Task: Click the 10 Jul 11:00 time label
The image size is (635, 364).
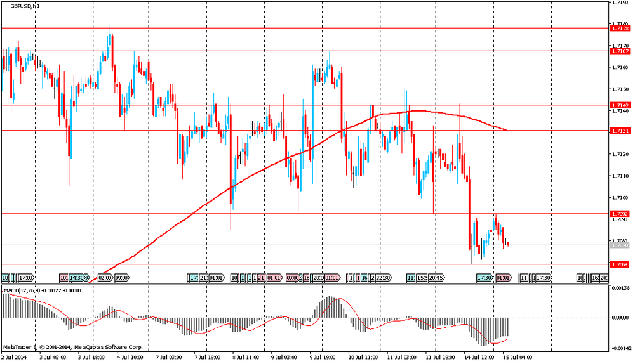Action: coord(363,358)
